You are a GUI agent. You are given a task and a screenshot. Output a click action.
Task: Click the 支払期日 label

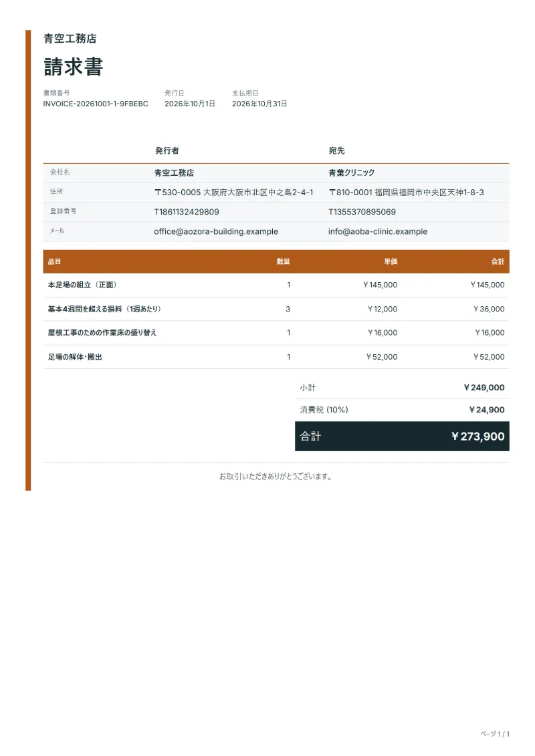pos(245,93)
